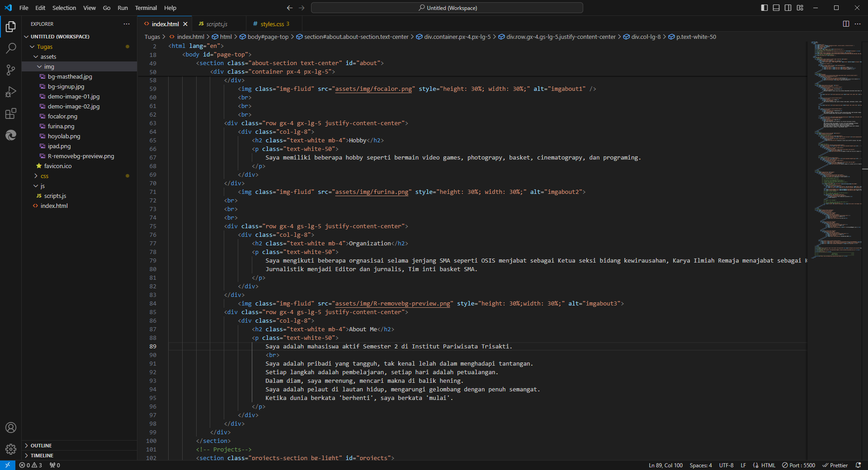The height and width of the screenshot is (470, 868).
Task: Open the Extensions view
Action: [x=11, y=113]
